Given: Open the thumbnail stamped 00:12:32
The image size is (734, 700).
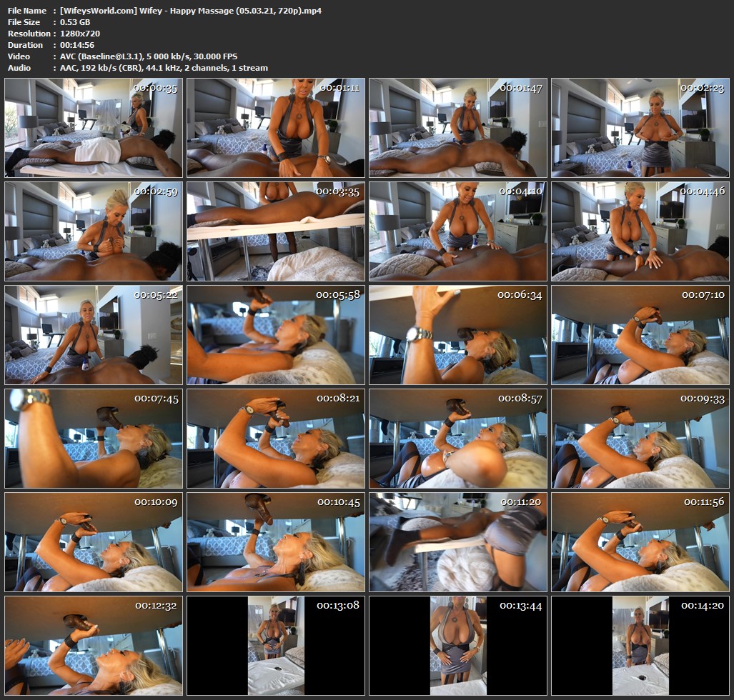Looking at the screenshot, I should (94, 645).
